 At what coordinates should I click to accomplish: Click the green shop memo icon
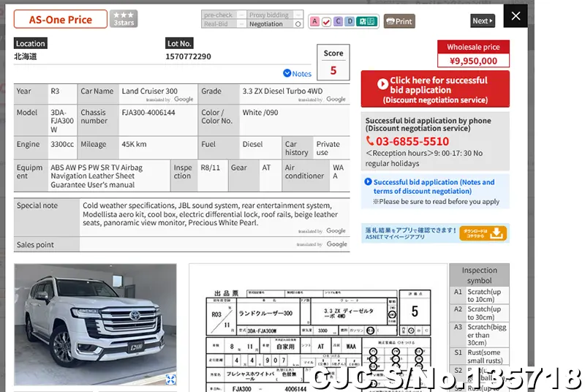pyautogui.click(x=367, y=22)
